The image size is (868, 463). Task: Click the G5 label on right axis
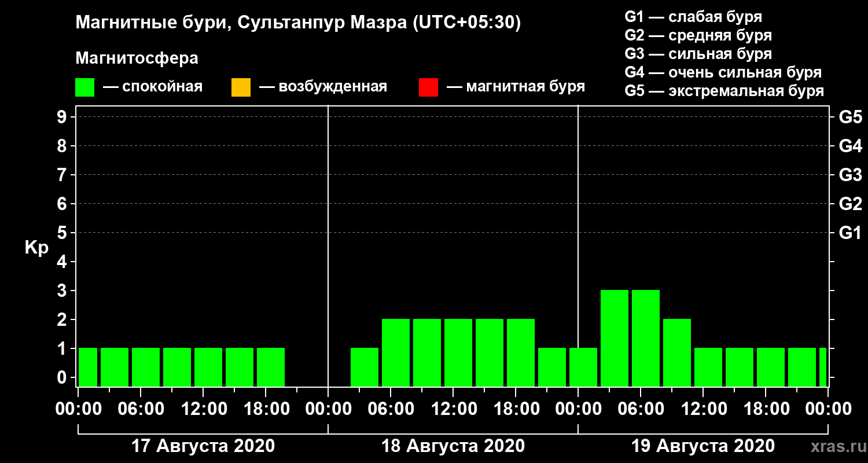coord(850,117)
